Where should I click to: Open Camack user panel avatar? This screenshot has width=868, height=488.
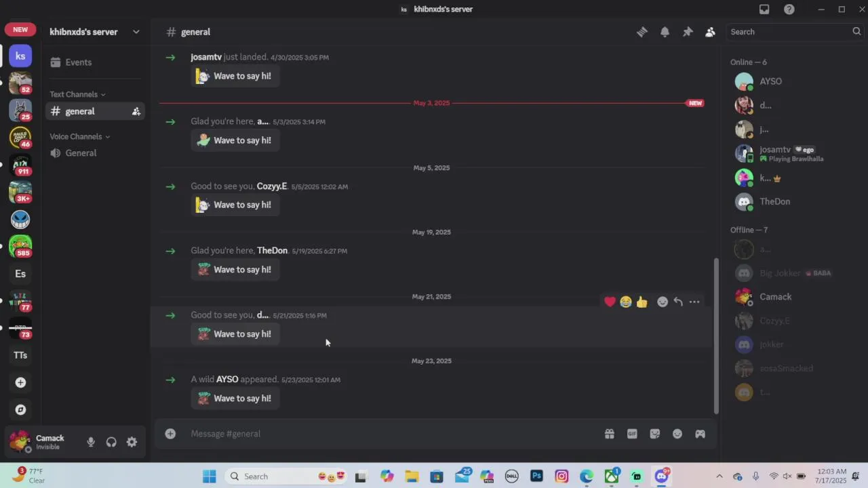tap(20, 442)
